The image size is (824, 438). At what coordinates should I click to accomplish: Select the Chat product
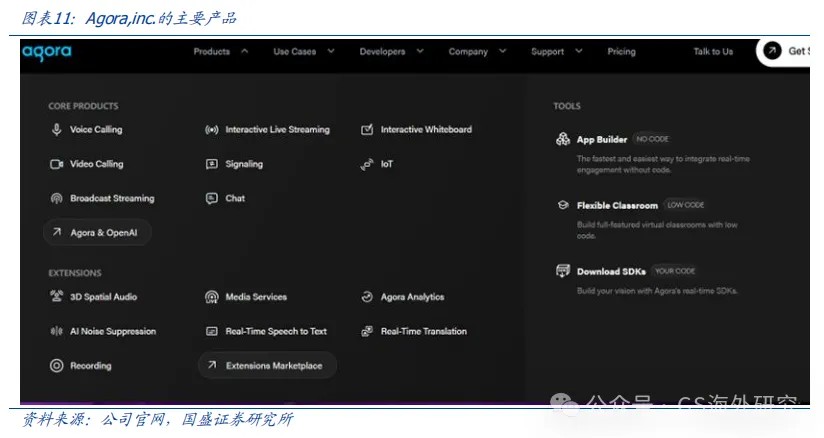tap(235, 198)
